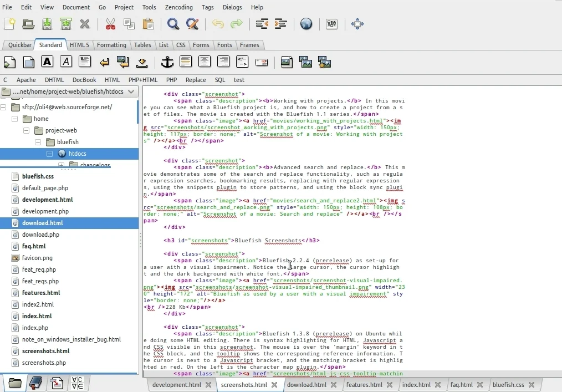Close the bluefish.css document tab
This screenshot has width=562, height=392.
(x=532, y=385)
